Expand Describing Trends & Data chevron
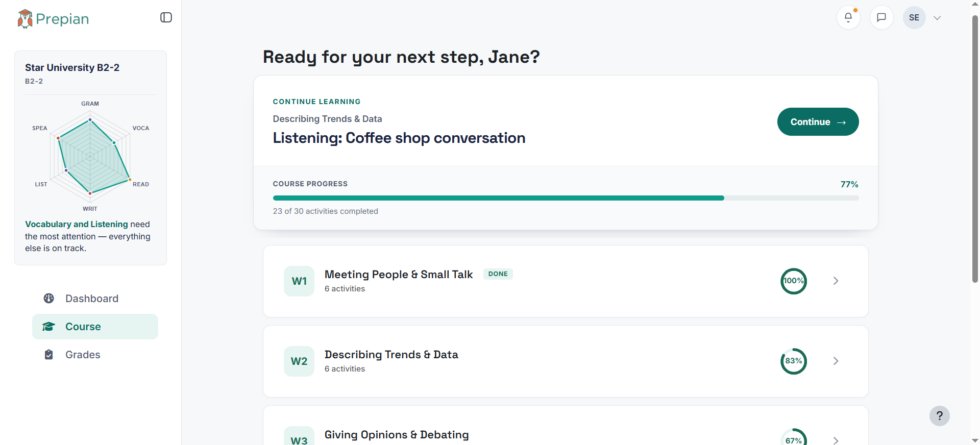Image resolution: width=980 pixels, height=445 pixels. click(x=836, y=361)
